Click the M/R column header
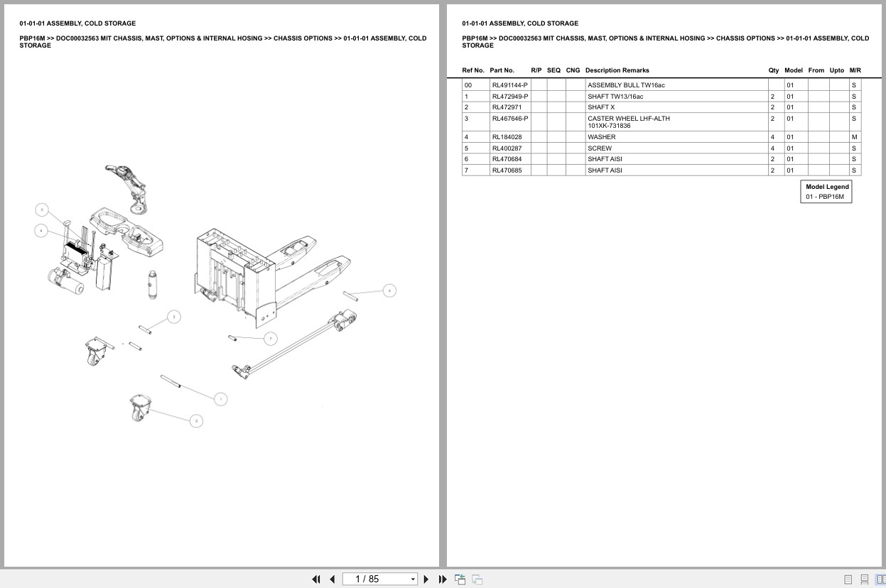This screenshot has width=886, height=588. pos(855,70)
